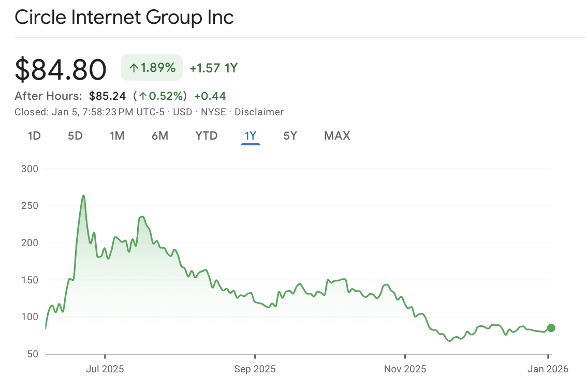Click the Sep 2025 axis label
Screen dimensions: 586x392
(x=255, y=369)
